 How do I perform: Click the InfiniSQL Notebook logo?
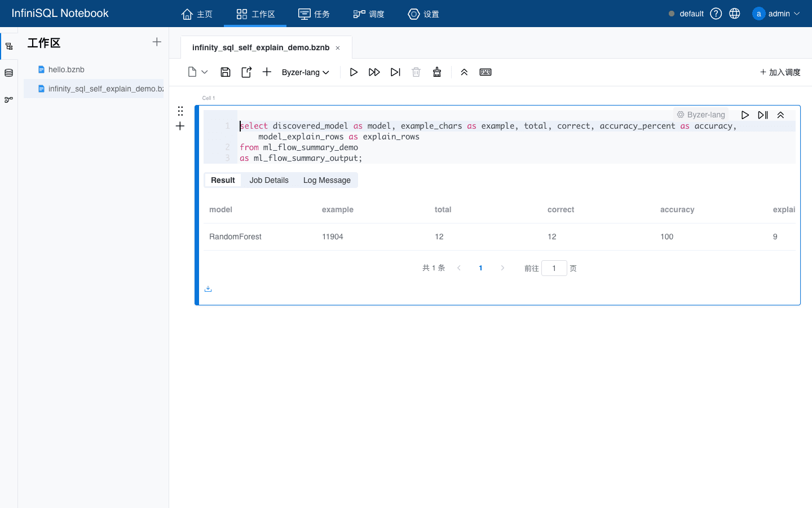tap(60, 14)
